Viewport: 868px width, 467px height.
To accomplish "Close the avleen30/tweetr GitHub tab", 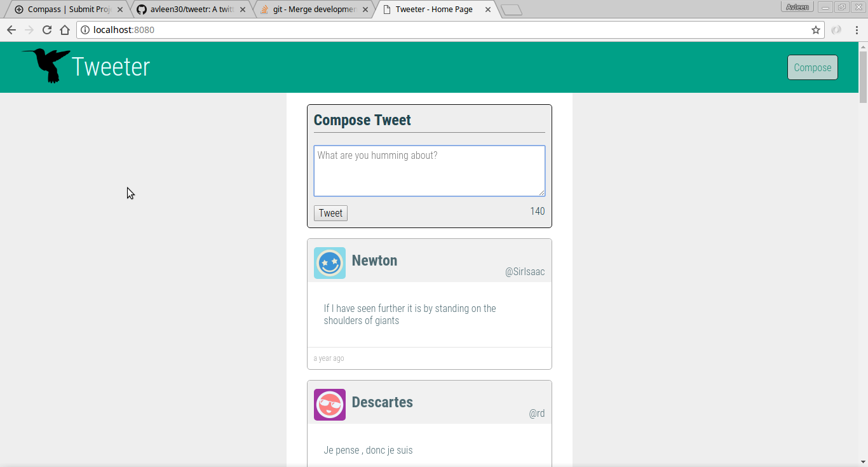I will (243, 10).
